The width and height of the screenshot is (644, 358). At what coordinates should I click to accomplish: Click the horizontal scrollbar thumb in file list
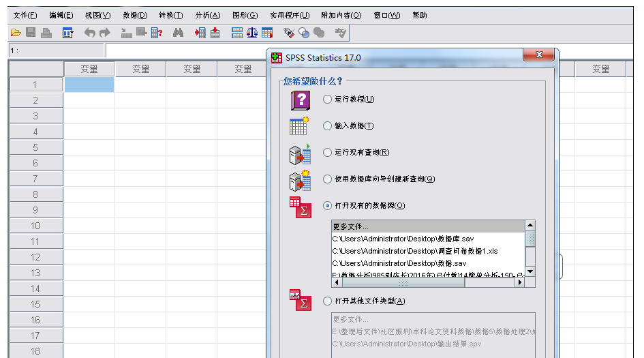click(403, 282)
